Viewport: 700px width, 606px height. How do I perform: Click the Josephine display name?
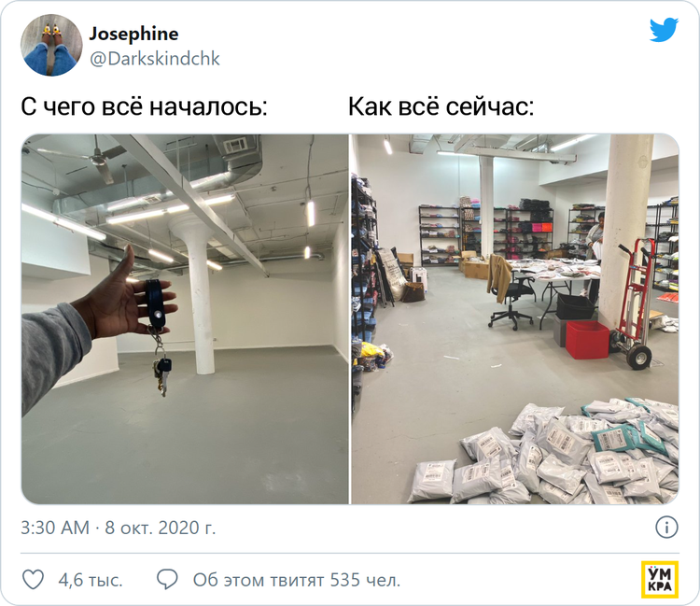(133, 34)
